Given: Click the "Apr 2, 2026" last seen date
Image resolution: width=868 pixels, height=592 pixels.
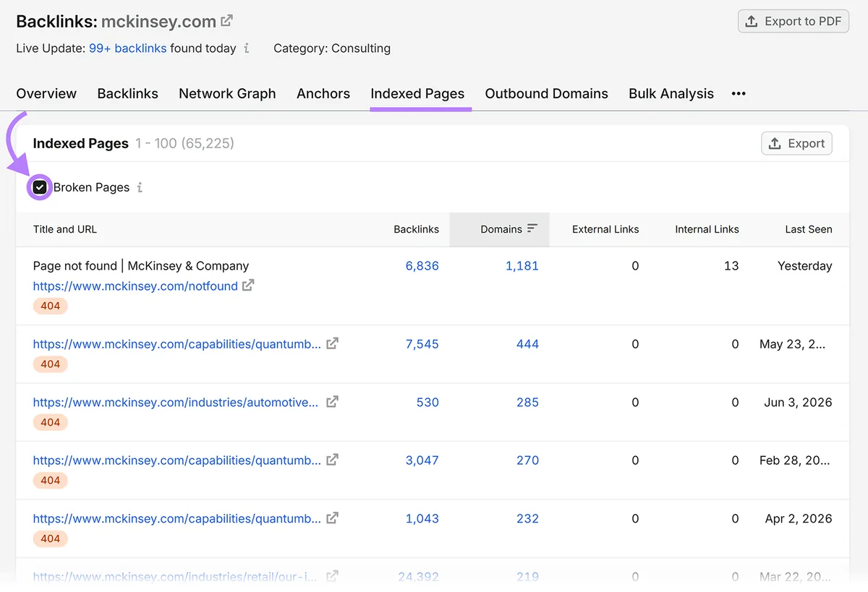Looking at the screenshot, I should point(799,518).
